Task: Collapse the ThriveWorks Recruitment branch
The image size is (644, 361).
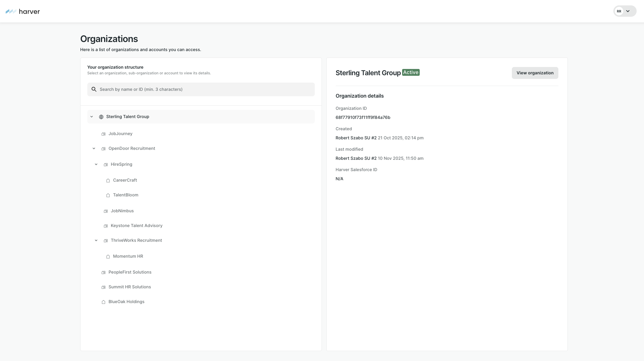Action: point(96,240)
